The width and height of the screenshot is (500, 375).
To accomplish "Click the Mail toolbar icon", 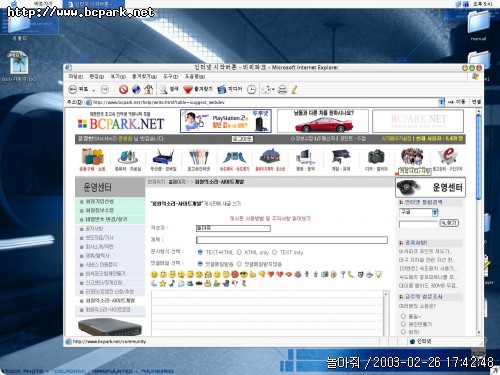I will pyautogui.click(x=266, y=89).
